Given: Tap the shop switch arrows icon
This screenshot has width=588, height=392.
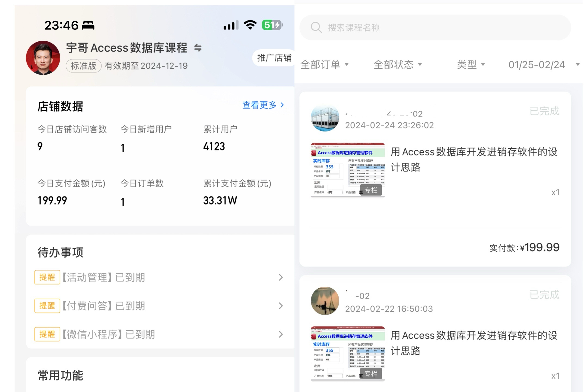Looking at the screenshot, I should click(x=198, y=48).
